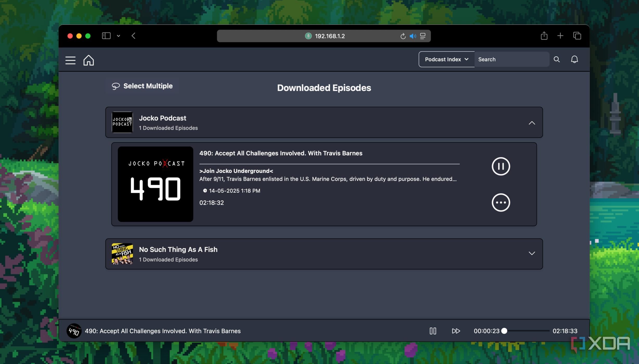Open the Podcast Index source dropdown
The width and height of the screenshot is (639, 364).
point(447,59)
